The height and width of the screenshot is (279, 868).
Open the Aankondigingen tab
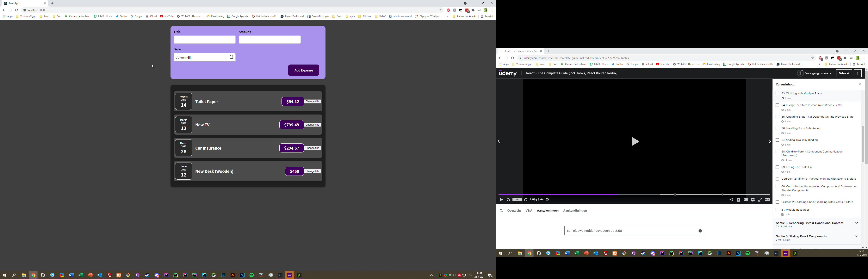pos(575,211)
